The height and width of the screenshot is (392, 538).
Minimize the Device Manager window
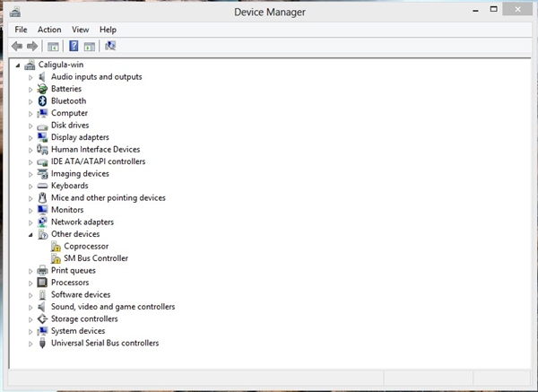click(x=475, y=10)
